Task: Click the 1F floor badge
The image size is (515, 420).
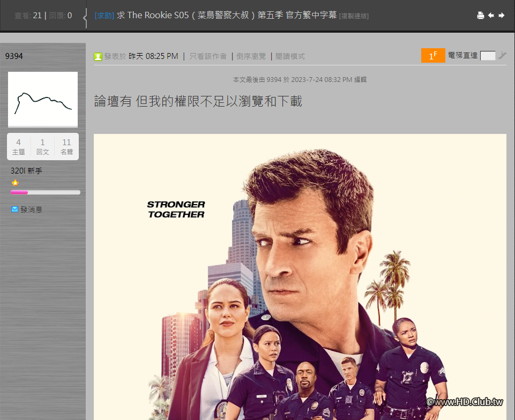Action: [433, 55]
